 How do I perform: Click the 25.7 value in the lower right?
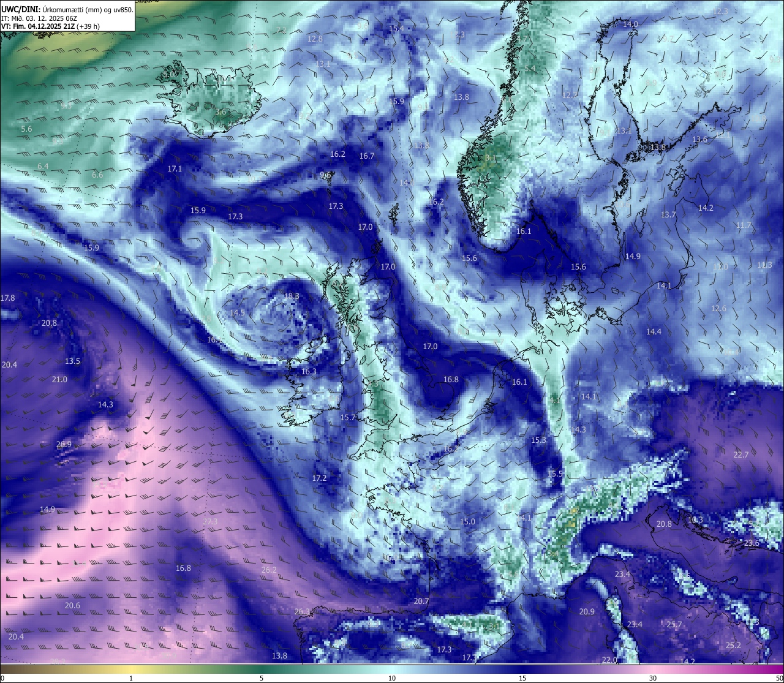pyautogui.click(x=674, y=624)
